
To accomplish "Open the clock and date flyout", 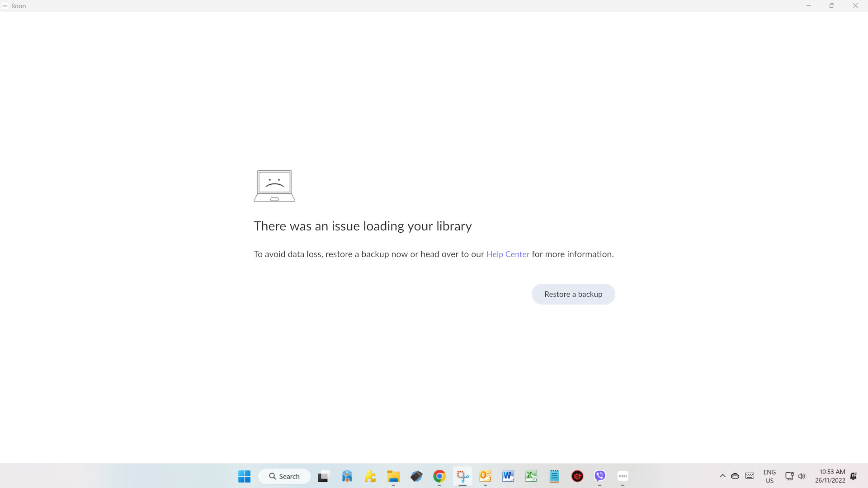I will [x=830, y=476].
